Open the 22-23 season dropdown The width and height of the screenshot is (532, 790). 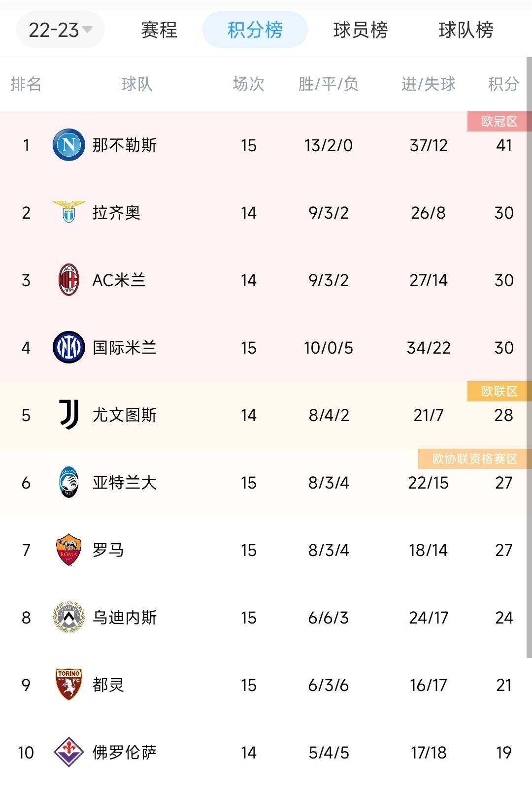click(60, 30)
